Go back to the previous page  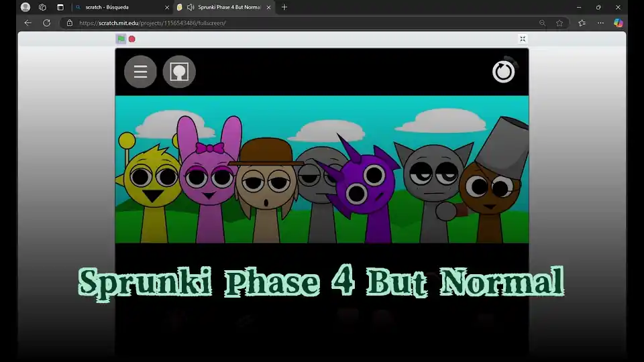coord(28,23)
